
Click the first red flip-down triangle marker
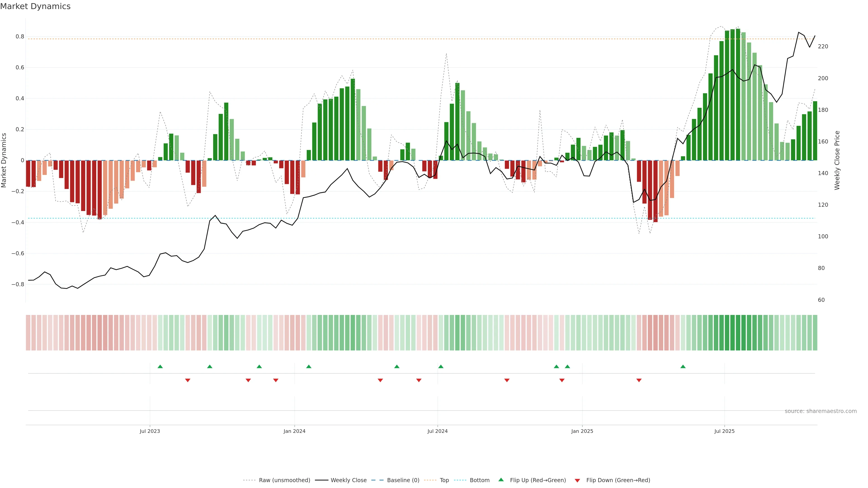188,380
